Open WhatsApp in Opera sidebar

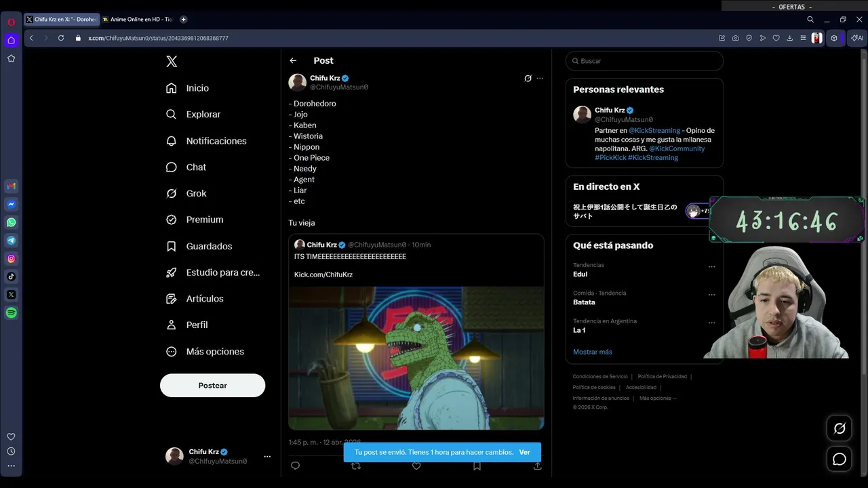(12, 222)
